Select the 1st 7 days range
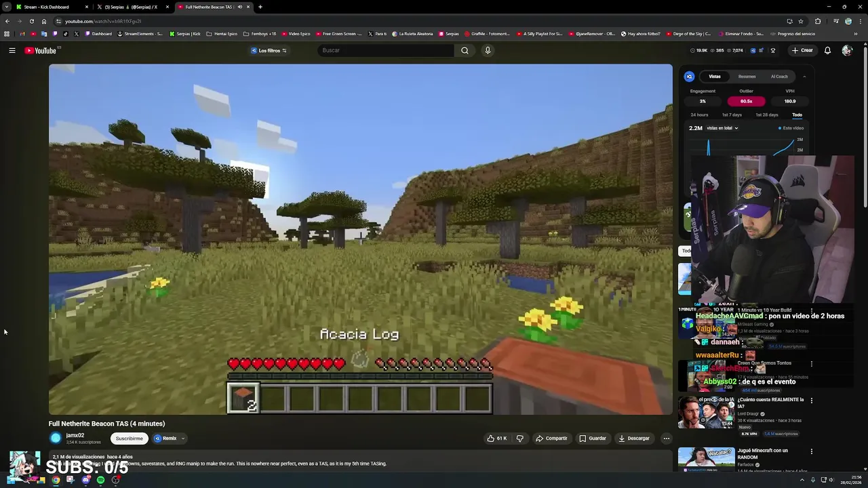 click(732, 115)
